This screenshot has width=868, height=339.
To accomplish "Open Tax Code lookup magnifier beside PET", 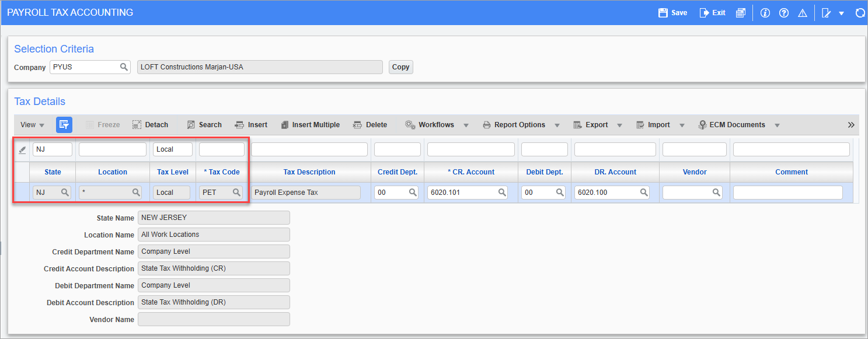I will (x=236, y=192).
